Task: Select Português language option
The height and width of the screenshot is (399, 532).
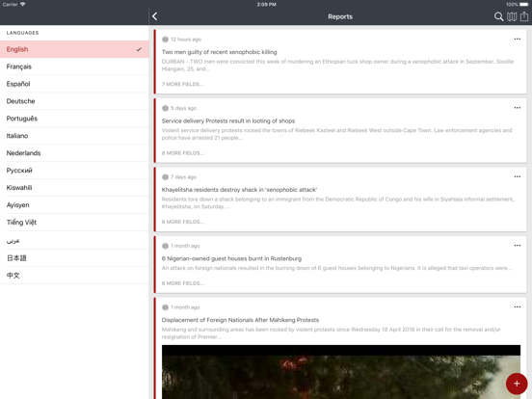Action: 74,119
